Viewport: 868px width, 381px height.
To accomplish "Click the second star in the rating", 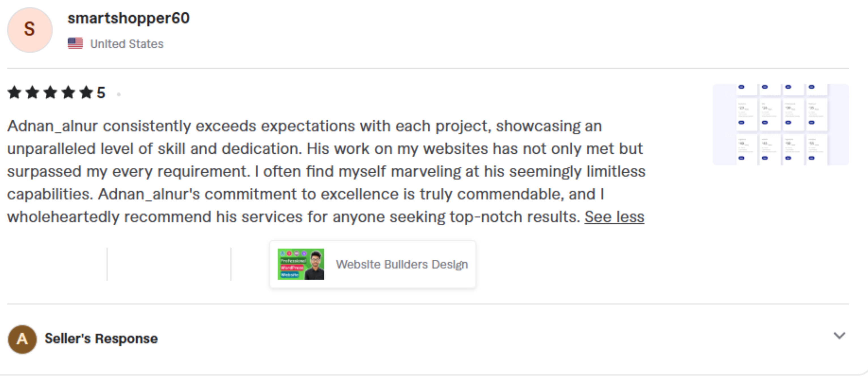I will [32, 92].
